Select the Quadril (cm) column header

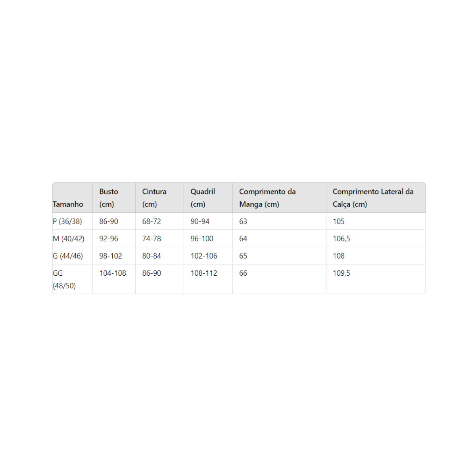coord(203,198)
